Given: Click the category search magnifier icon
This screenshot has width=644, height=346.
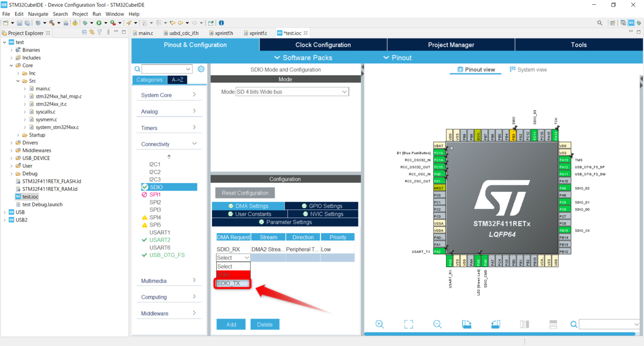Looking at the screenshot, I should click(x=137, y=69).
